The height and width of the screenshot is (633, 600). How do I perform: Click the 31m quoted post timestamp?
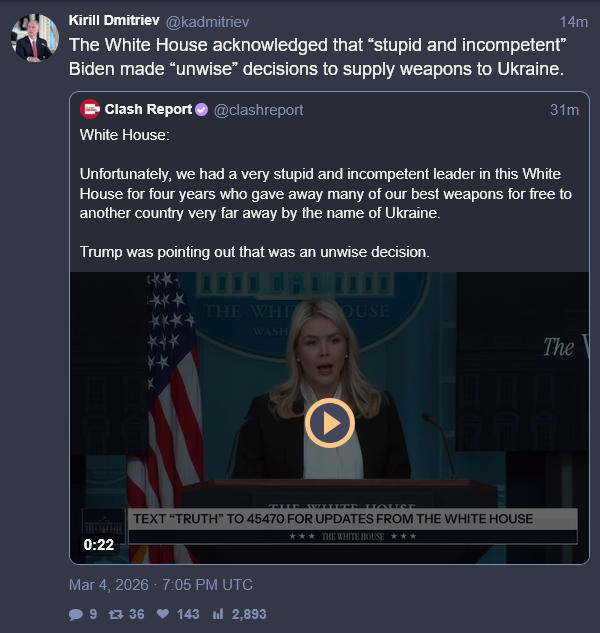[x=564, y=110]
